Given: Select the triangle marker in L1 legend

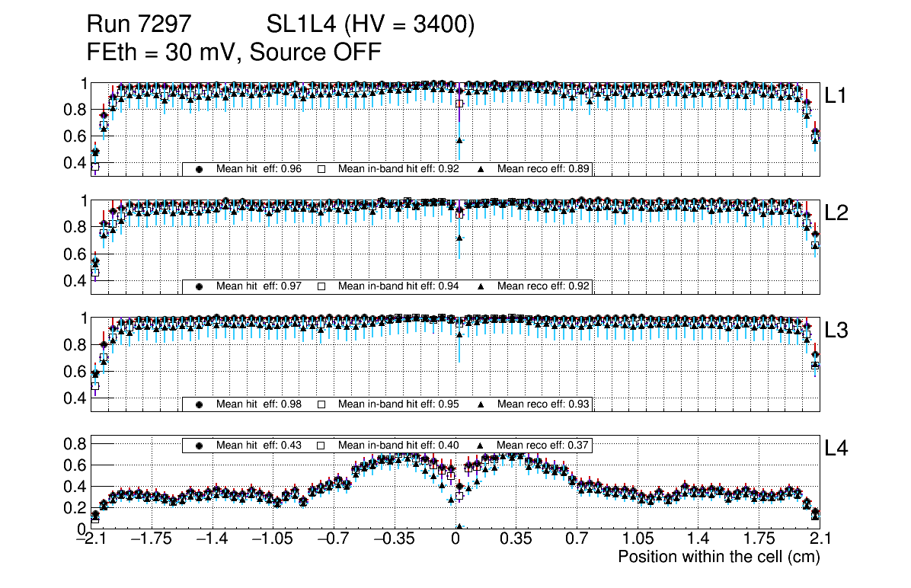Looking at the screenshot, I should 481,169.
